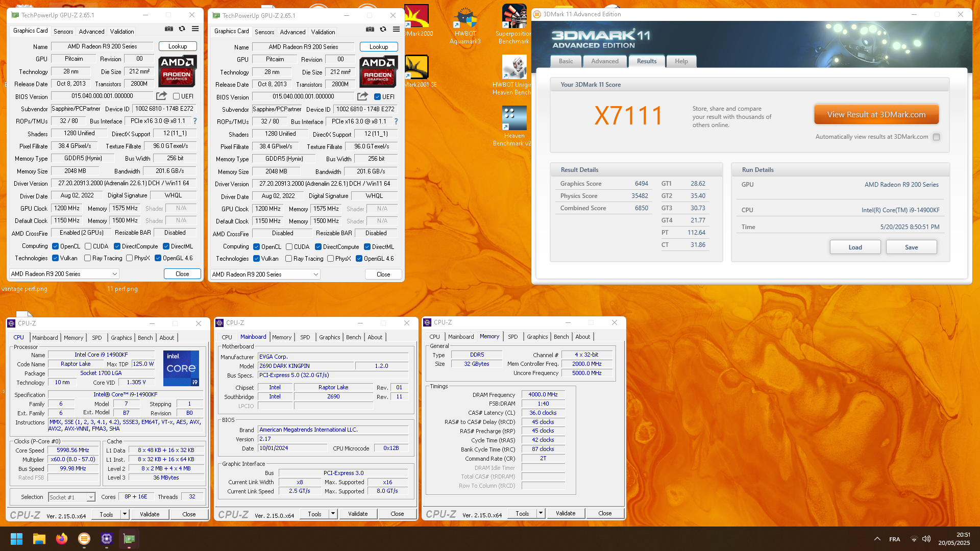980x551 pixels.
Task: Click Lookup button in left GPU-Z window
Action: [178, 46]
